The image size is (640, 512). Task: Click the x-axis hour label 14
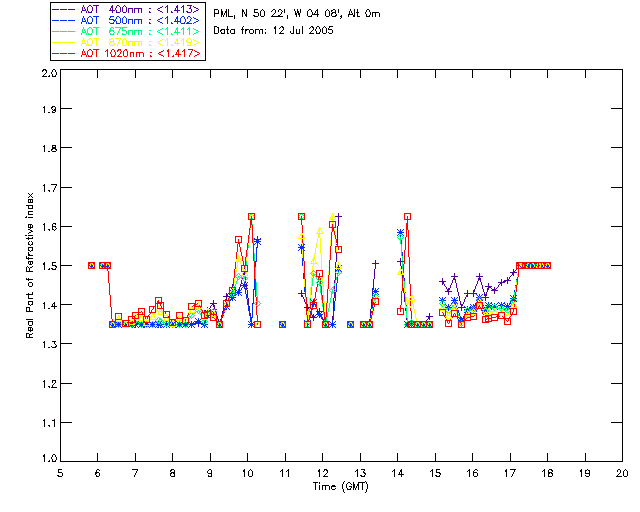pos(398,473)
